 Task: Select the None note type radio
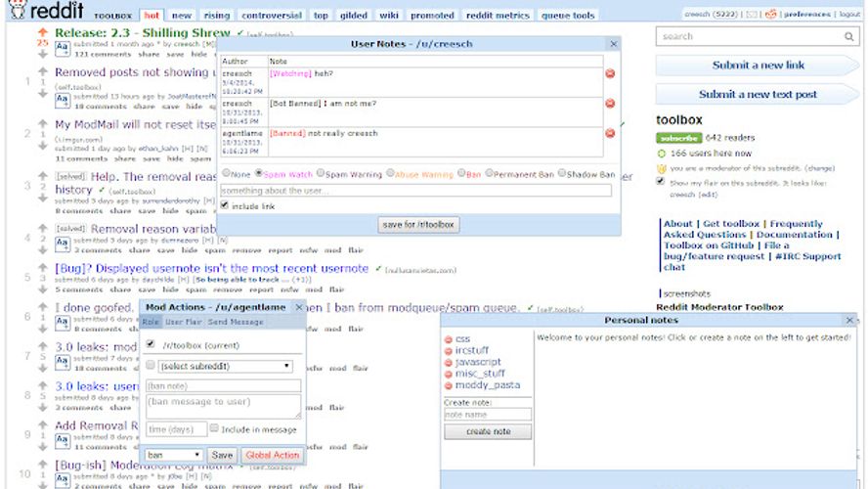[x=226, y=173]
